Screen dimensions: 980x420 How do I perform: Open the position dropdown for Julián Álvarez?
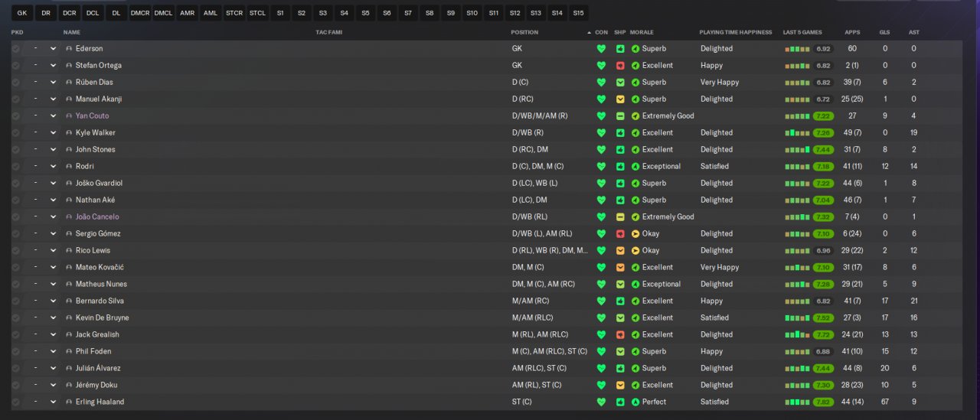pyautogui.click(x=42, y=368)
